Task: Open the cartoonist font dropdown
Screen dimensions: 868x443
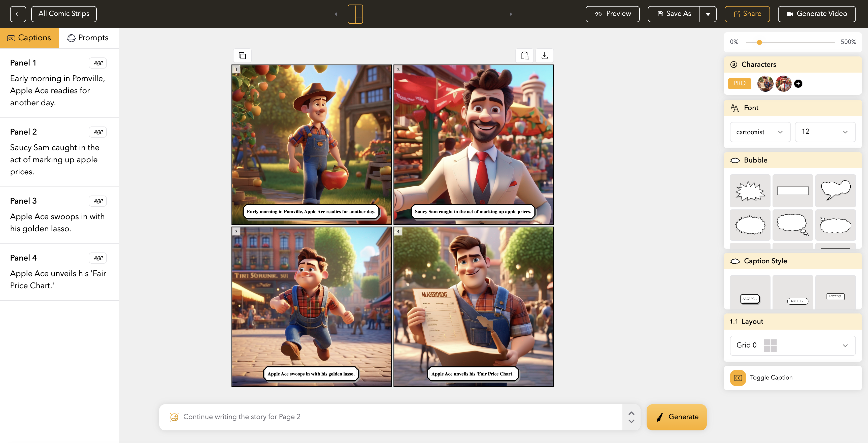Action: 760,132
